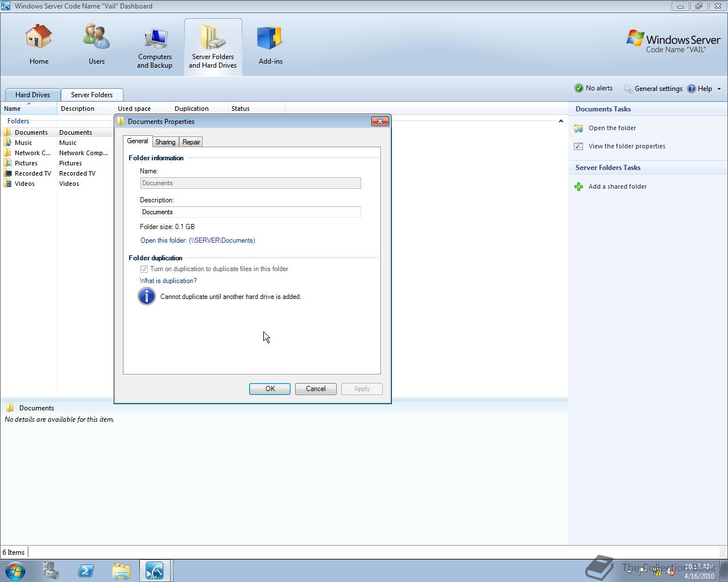Click Cancel in Documents Properties
This screenshot has width=728, height=582.
click(x=316, y=389)
